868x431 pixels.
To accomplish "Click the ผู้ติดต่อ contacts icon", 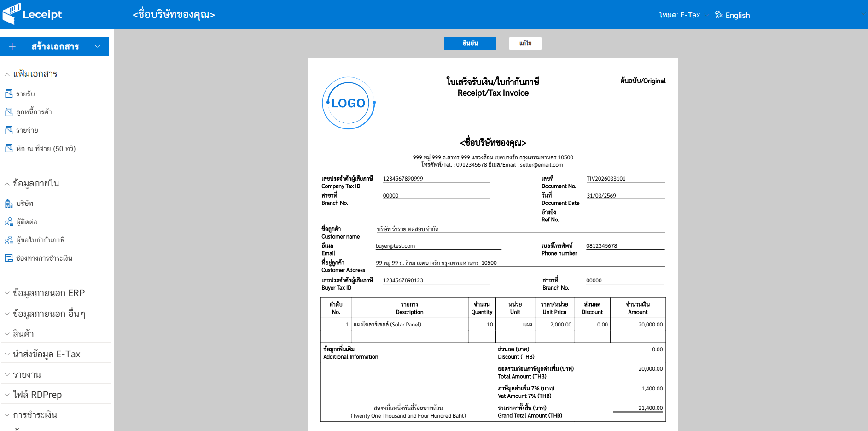I will pyautogui.click(x=9, y=222).
